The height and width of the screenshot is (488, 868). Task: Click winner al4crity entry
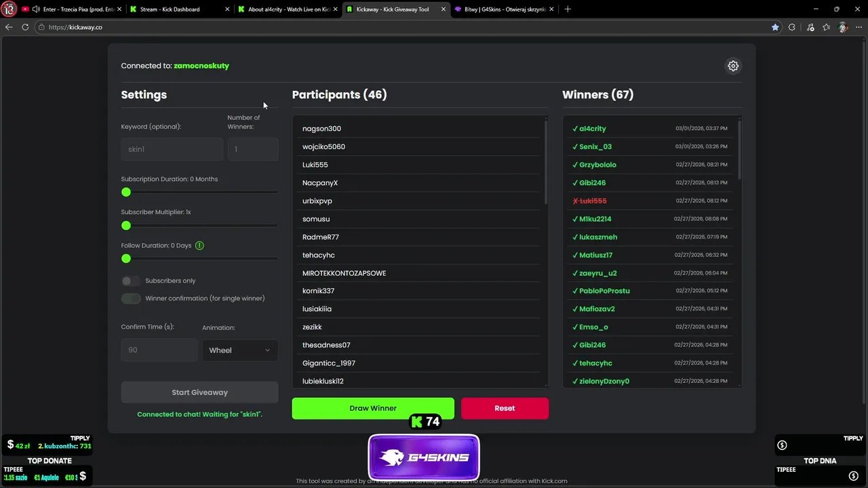tap(650, 129)
